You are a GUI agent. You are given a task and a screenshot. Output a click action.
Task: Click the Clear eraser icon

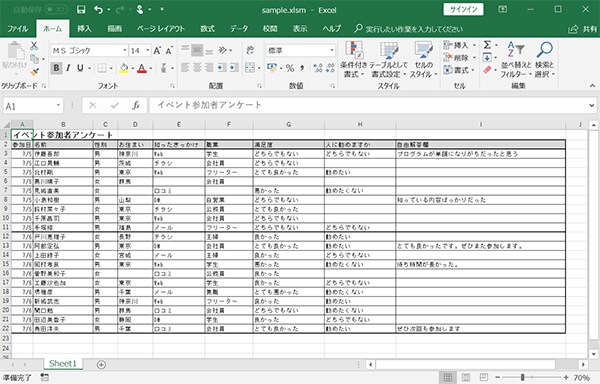[487, 70]
